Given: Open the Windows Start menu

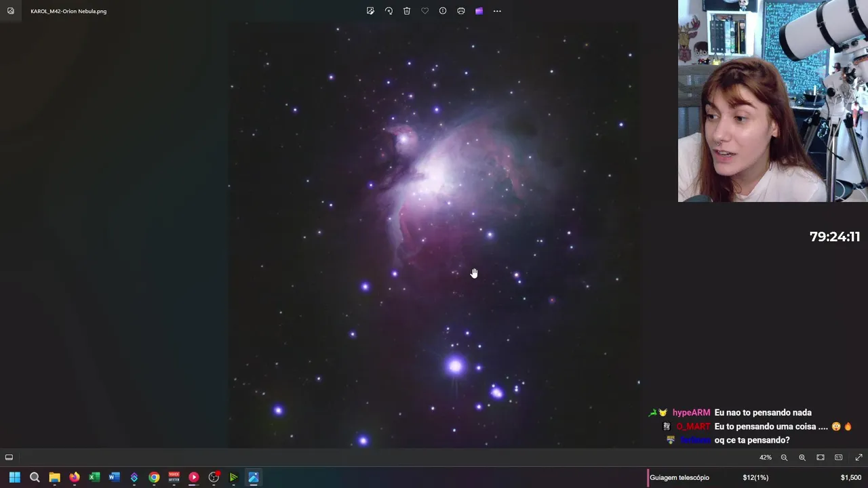Looking at the screenshot, I should point(14,477).
